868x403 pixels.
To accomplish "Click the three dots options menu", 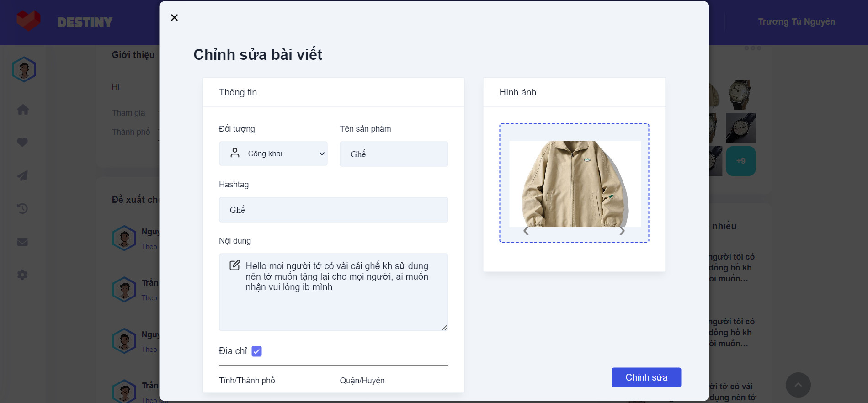I will tap(752, 48).
